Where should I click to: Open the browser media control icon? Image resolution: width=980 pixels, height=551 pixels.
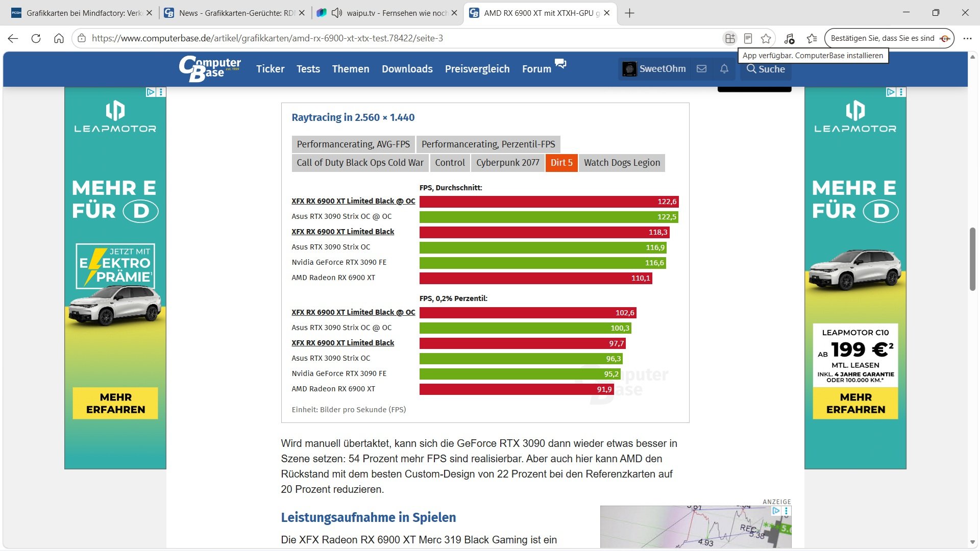[x=789, y=38]
